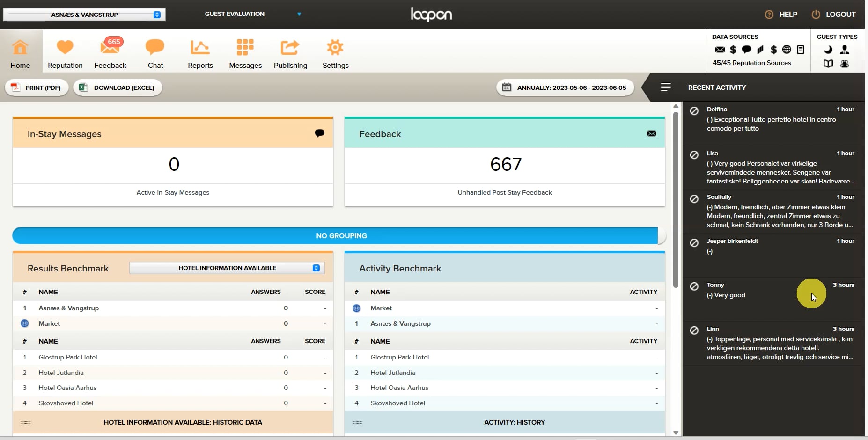Toggle the document data source icon
868x440 pixels.
[x=801, y=50]
